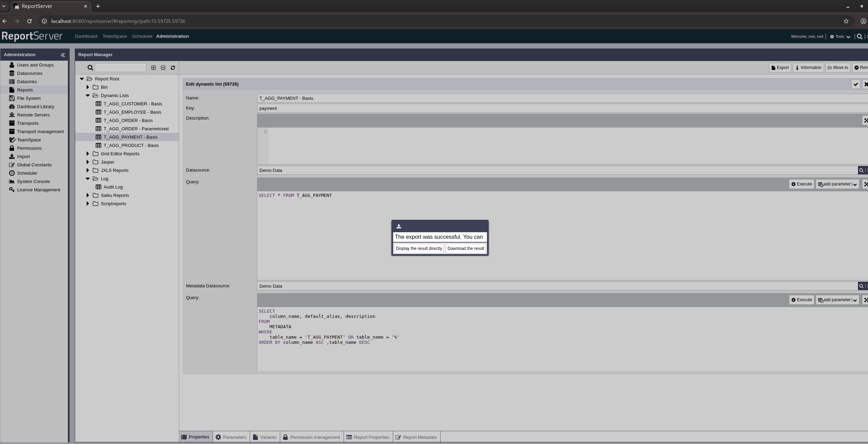
Task: Collapse the Dynamic Lists folder
Action: point(88,95)
